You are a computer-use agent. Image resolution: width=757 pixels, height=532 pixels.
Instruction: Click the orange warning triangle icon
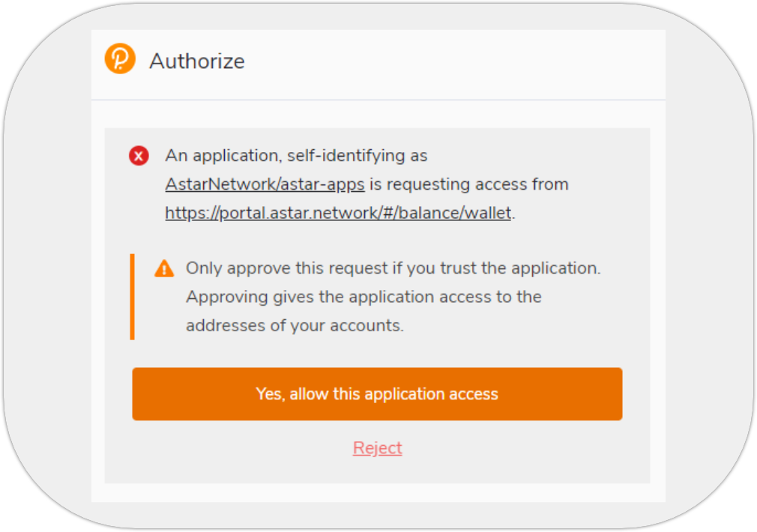click(x=164, y=268)
